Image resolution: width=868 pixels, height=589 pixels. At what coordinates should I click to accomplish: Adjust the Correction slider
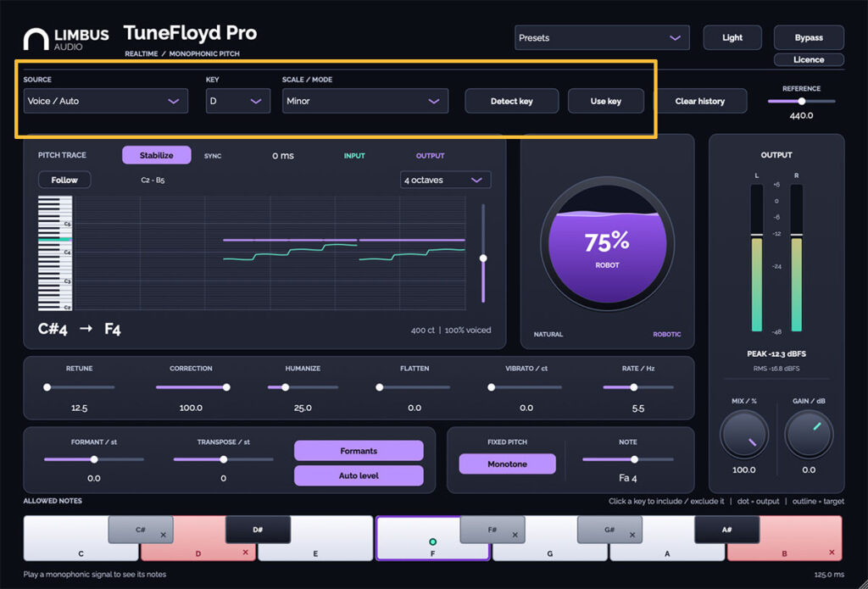pyautogui.click(x=192, y=387)
